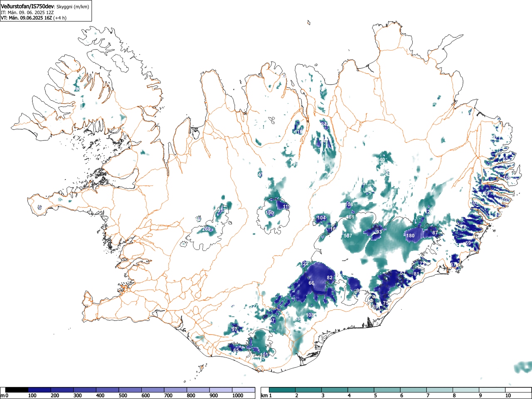Click visibility value 93 on the map
Image resolution: width=532 pixels, height=399 pixels.
pos(379,232)
